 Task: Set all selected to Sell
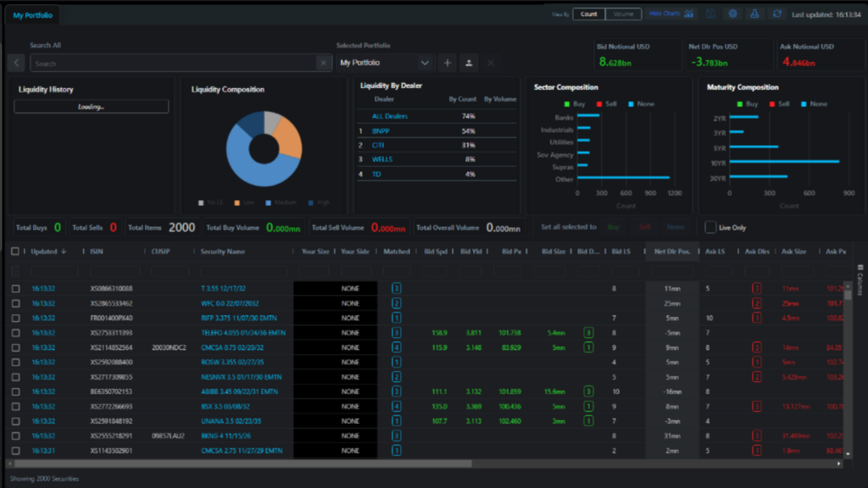click(x=644, y=227)
